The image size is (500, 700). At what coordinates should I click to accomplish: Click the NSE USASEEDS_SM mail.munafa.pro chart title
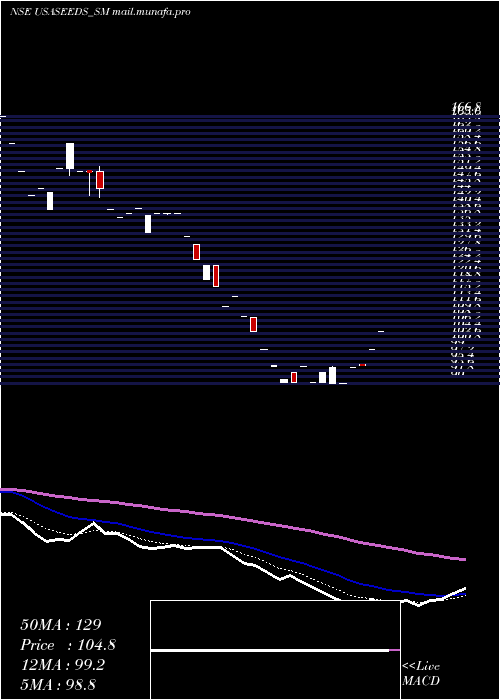coord(100,12)
